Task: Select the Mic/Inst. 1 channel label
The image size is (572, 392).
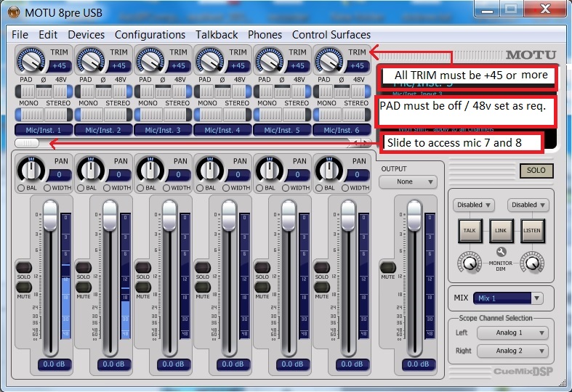Action: pyautogui.click(x=44, y=130)
